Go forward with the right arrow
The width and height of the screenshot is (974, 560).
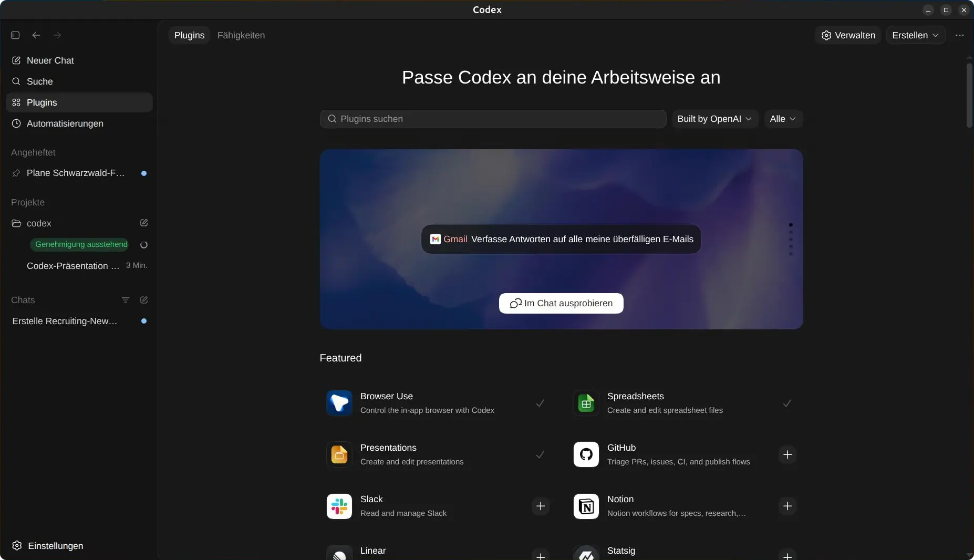tap(57, 35)
